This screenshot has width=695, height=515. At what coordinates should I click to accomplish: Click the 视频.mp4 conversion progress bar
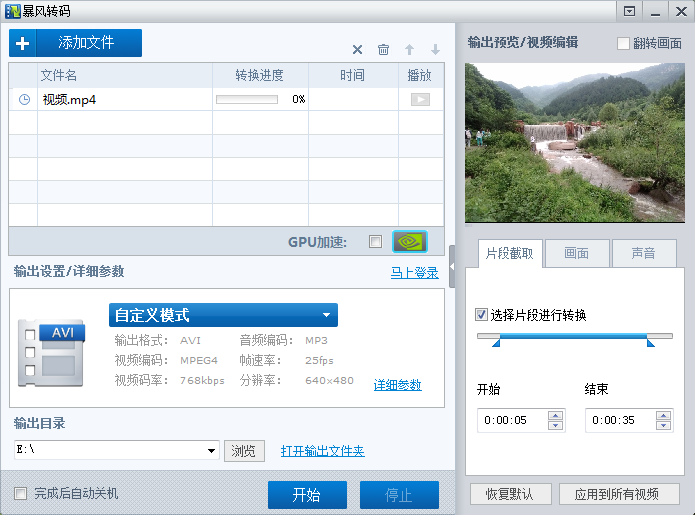point(247,99)
